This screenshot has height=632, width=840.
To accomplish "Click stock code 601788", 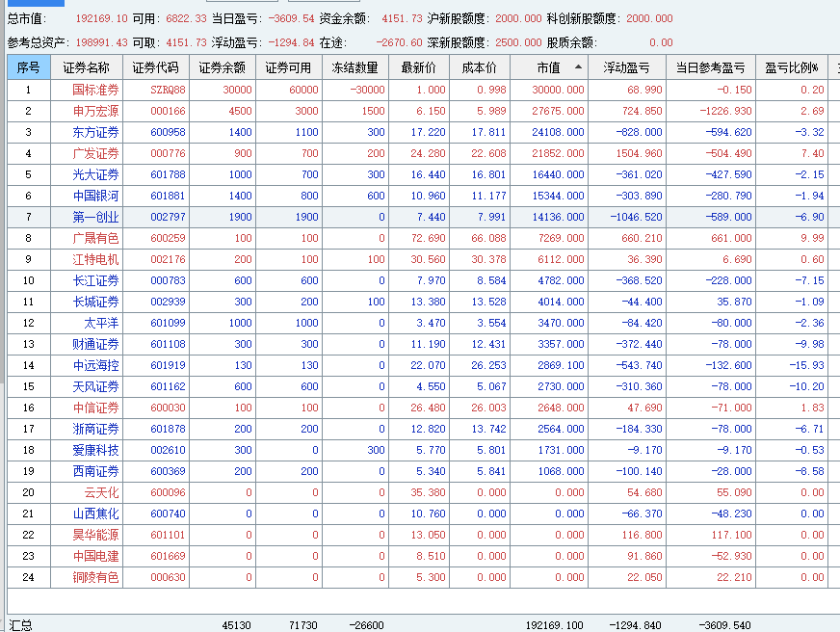I will tap(168, 174).
